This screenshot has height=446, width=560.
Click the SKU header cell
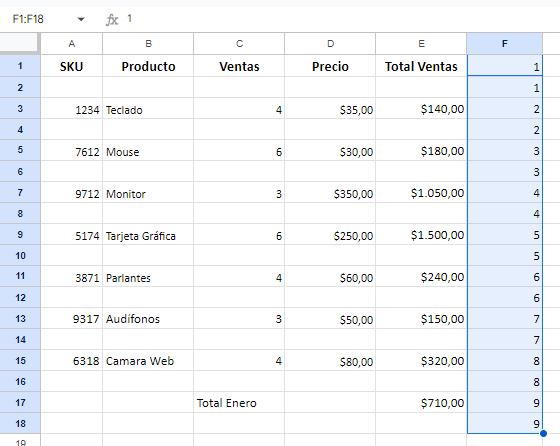(x=71, y=66)
